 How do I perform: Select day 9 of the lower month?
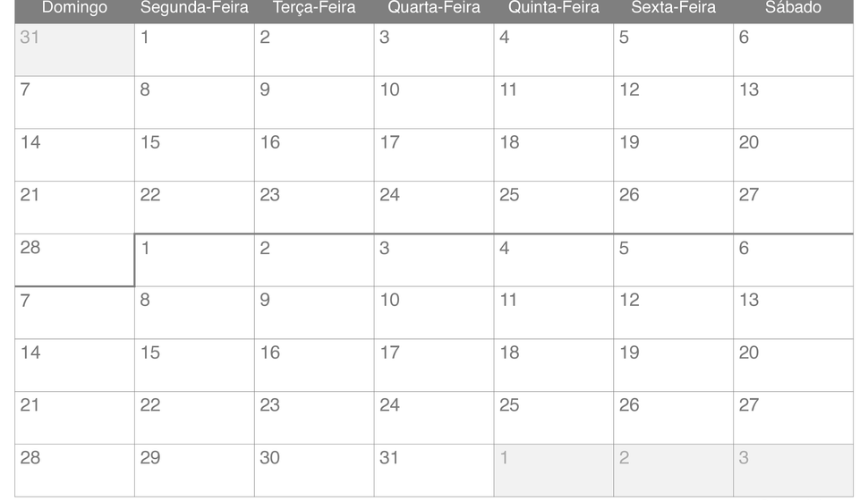point(314,313)
